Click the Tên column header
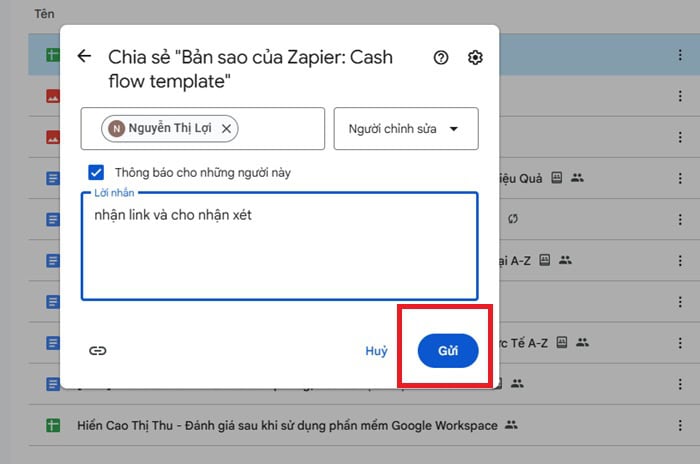This screenshot has width=700, height=464. pyautogui.click(x=44, y=14)
